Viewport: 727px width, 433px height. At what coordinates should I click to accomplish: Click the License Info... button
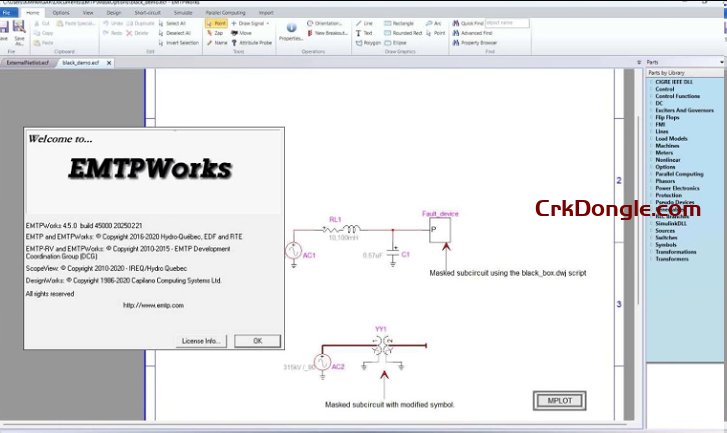(x=200, y=341)
